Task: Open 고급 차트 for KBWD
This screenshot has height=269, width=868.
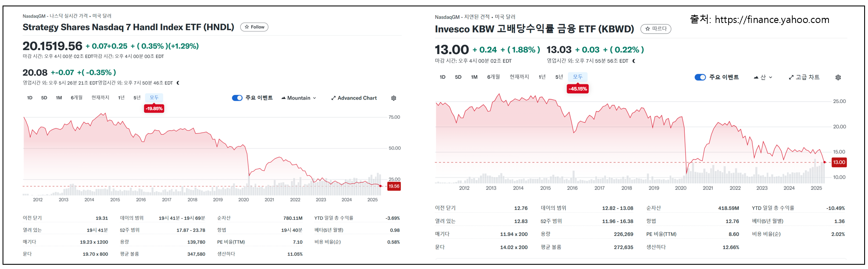Action: pyautogui.click(x=804, y=77)
